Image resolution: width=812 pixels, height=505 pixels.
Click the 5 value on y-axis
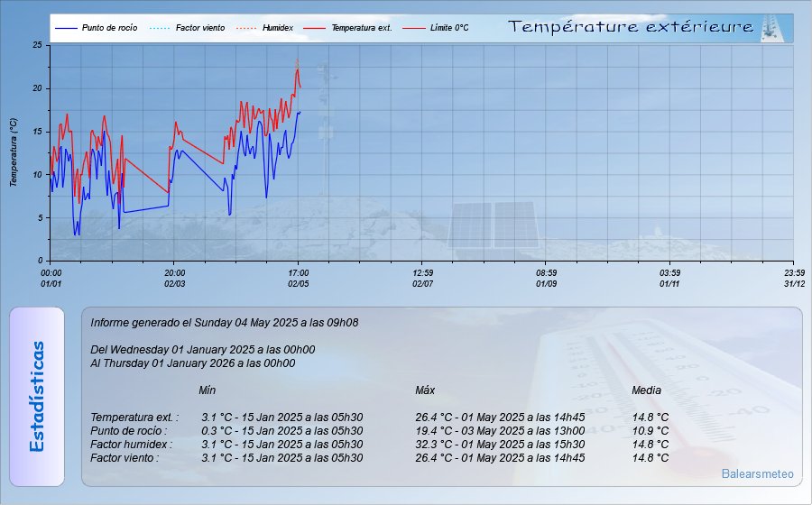(40, 218)
